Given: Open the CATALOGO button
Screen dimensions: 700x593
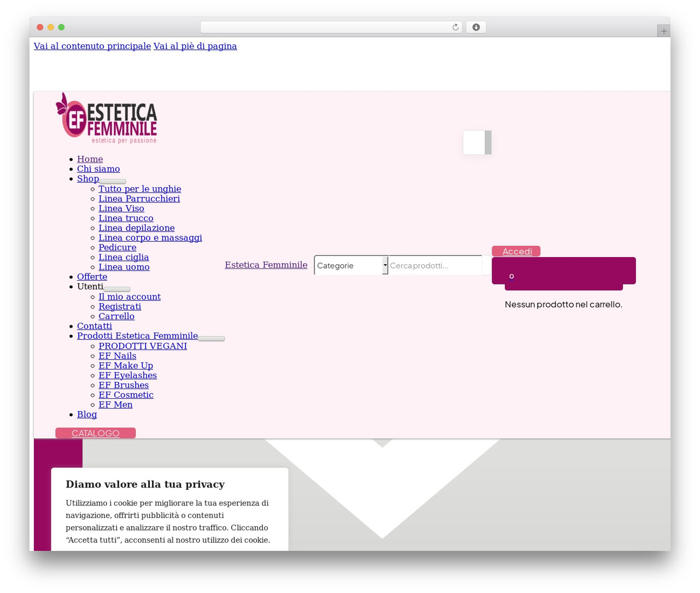Looking at the screenshot, I should pyautogui.click(x=96, y=433).
